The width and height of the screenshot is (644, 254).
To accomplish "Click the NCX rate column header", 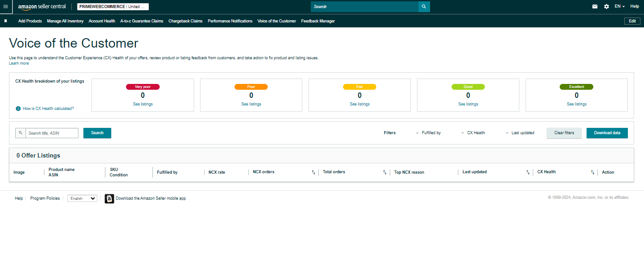I will 217,172.
